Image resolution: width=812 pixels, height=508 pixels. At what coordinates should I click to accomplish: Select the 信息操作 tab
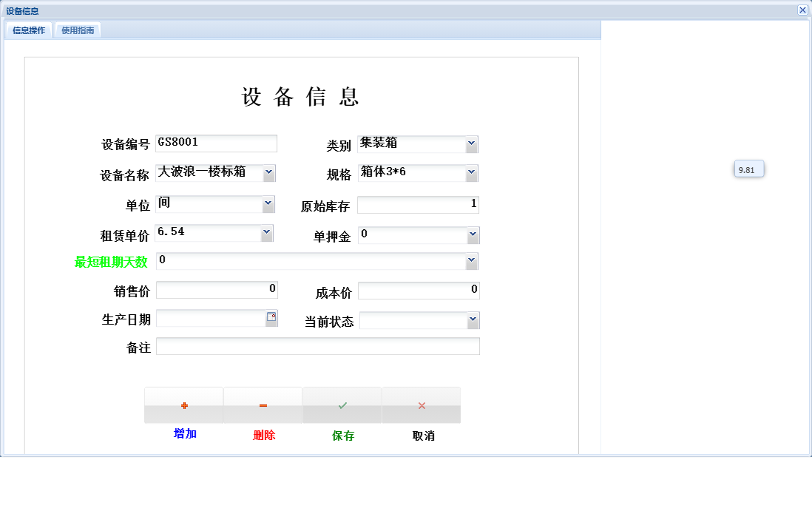[27, 30]
